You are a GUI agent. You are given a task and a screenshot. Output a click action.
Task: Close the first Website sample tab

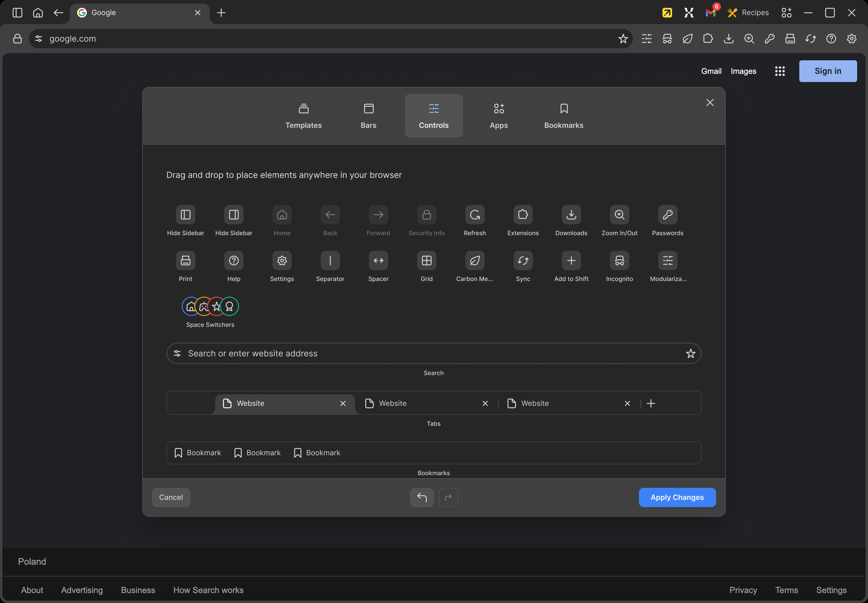click(x=343, y=403)
